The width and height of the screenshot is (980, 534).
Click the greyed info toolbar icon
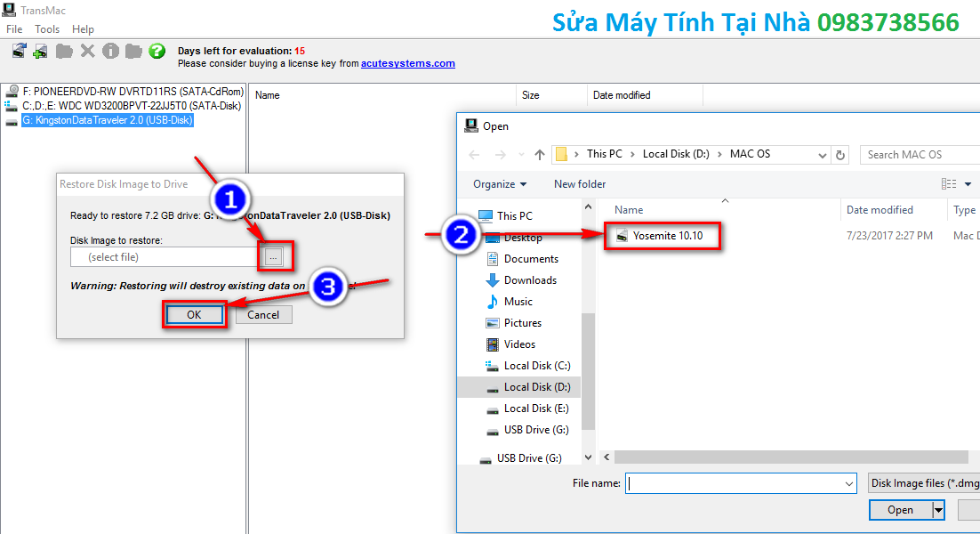coord(110,52)
